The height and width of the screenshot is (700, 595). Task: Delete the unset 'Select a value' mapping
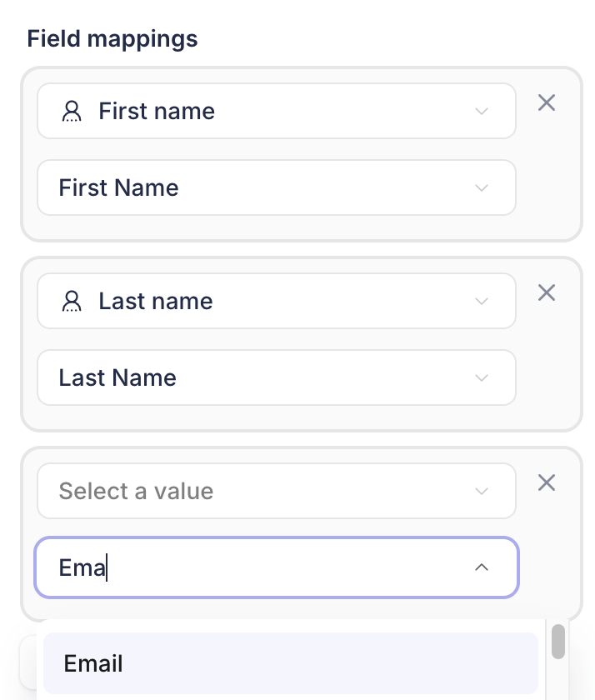(x=547, y=482)
